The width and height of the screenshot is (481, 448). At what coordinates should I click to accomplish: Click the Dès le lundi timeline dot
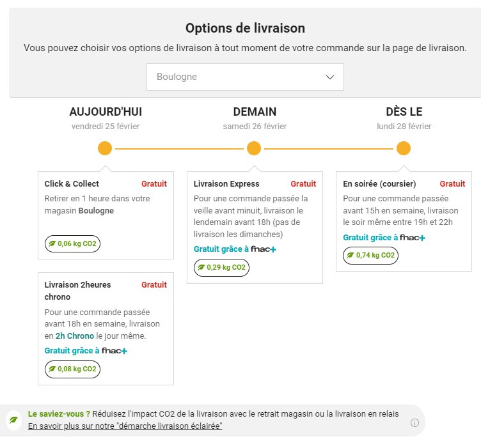[x=403, y=149]
